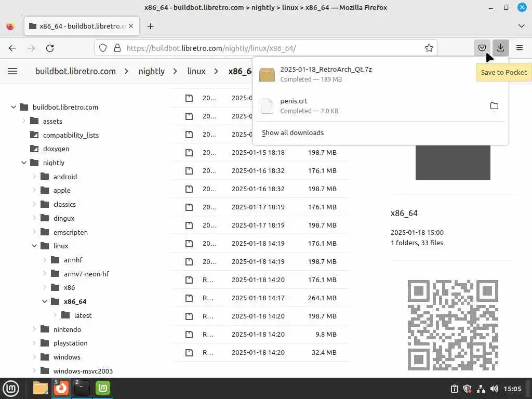Open the terminal taskbar item

82,389
